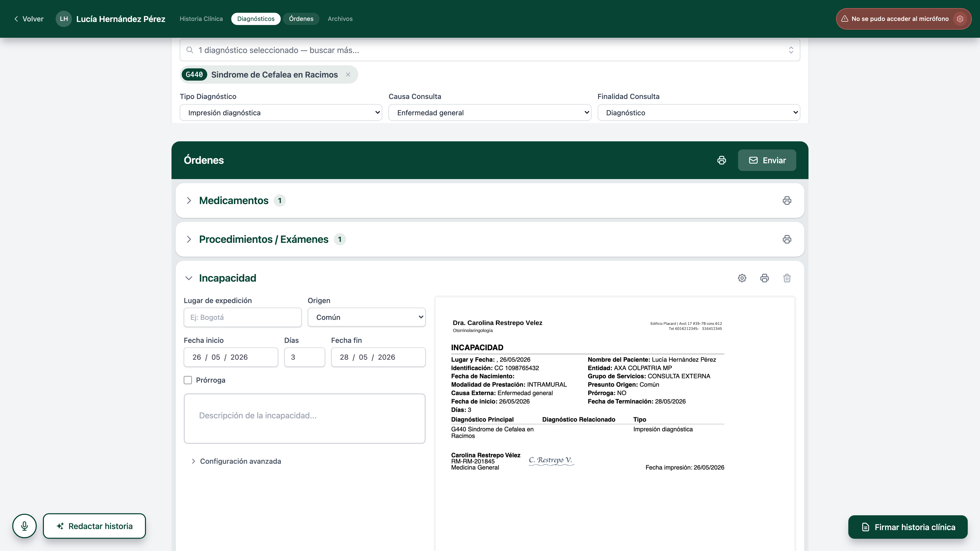This screenshot has height=551, width=980.
Task: Open the Origen dropdown
Action: pyautogui.click(x=366, y=317)
